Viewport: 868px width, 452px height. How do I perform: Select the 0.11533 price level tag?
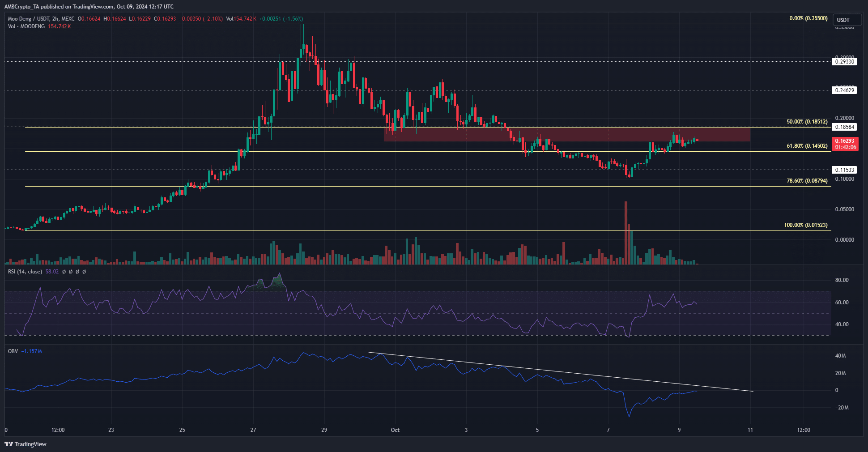click(x=845, y=170)
